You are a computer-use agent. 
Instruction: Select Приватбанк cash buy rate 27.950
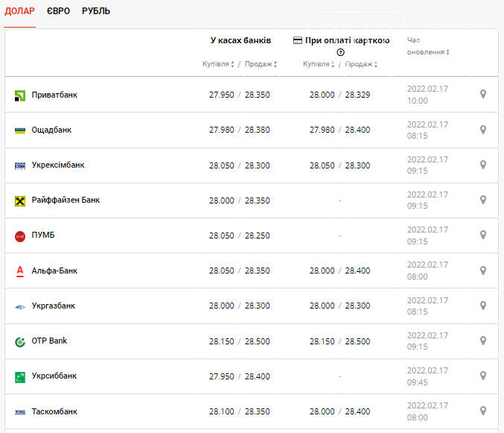(x=221, y=95)
